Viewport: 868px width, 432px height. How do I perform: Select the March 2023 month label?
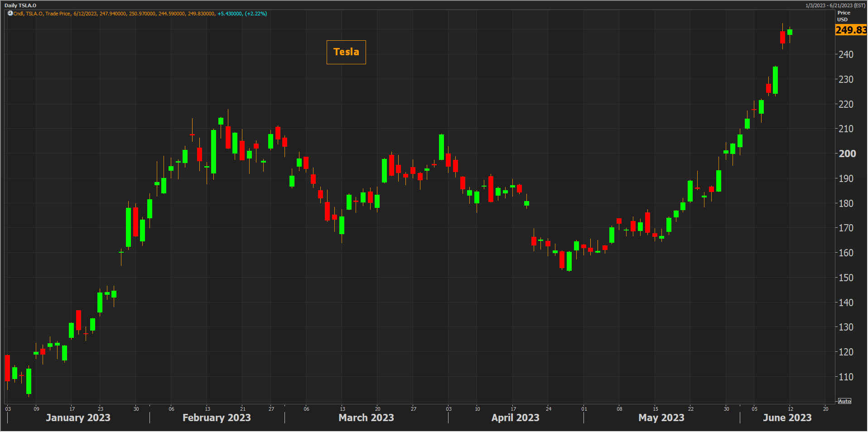(x=366, y=418)
